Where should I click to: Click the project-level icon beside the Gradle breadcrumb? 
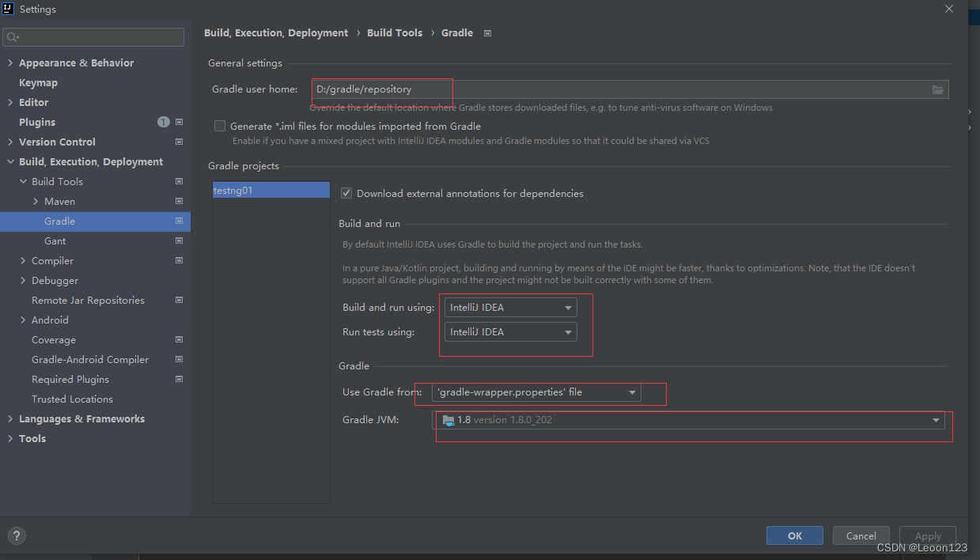487,33
